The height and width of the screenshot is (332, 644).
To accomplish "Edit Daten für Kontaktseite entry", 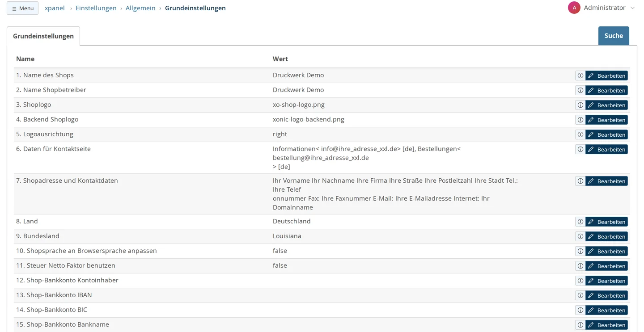I will [606, 149].
